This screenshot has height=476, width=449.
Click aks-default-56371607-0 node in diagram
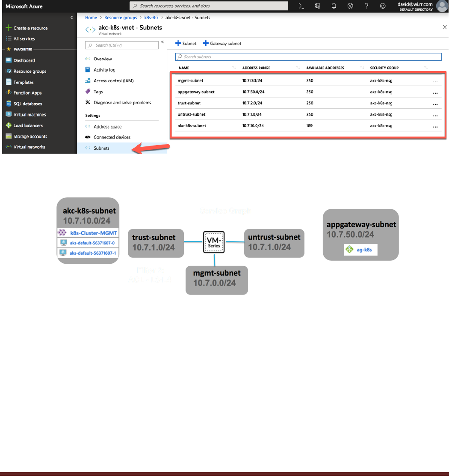(x=88, y=243)
